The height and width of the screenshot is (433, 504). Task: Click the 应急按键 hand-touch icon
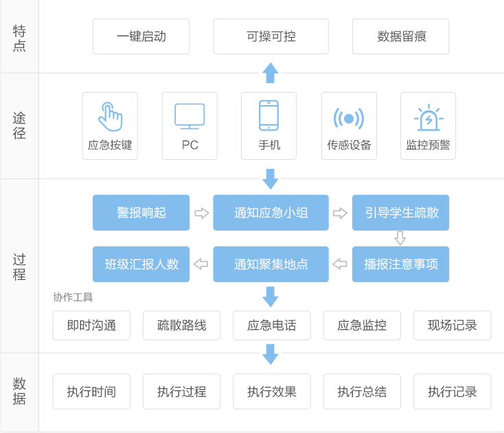coord(110,117)
